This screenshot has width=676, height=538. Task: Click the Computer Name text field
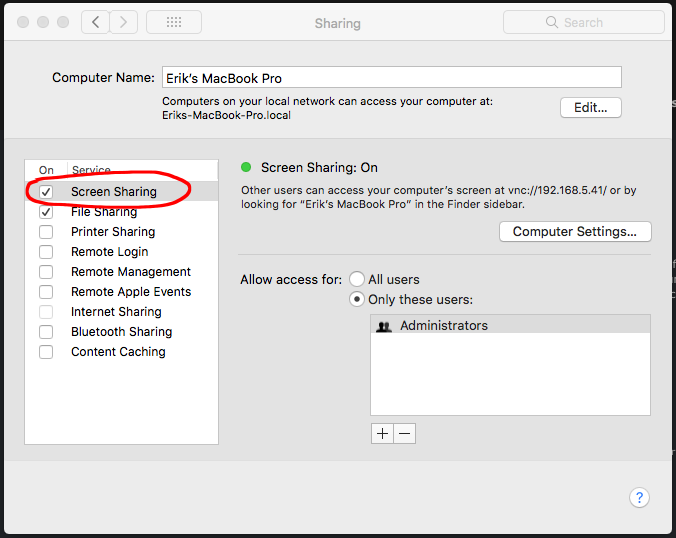click(391, 78)
